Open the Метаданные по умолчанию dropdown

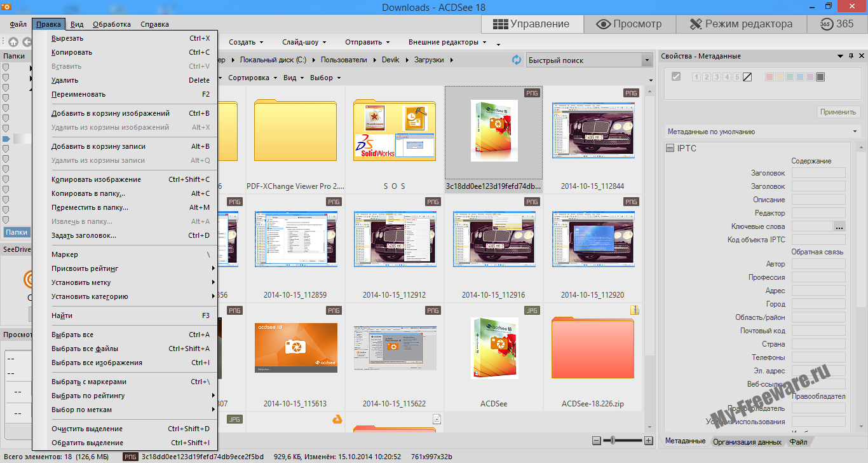pyautogui.click(x=762, y=132)
